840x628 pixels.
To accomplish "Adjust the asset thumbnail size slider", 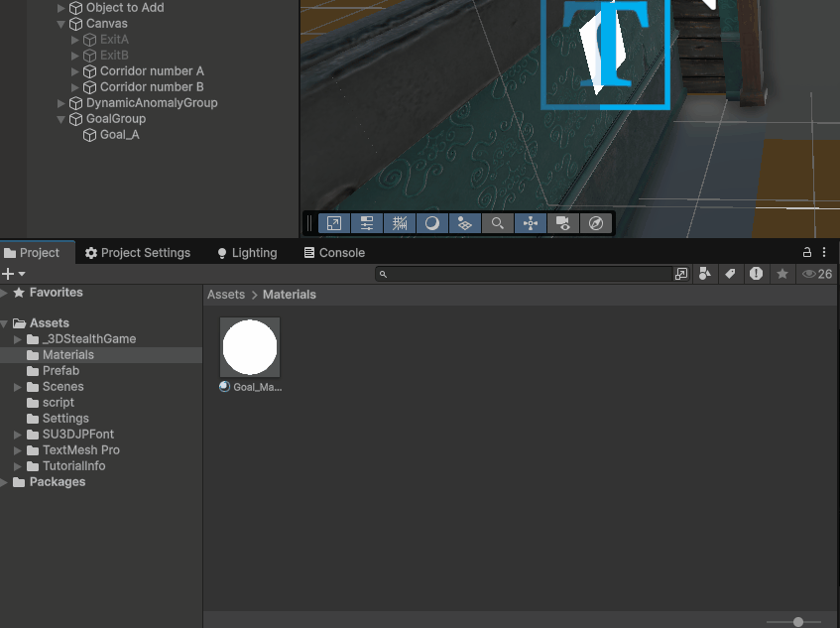I will tap(798, 622).
